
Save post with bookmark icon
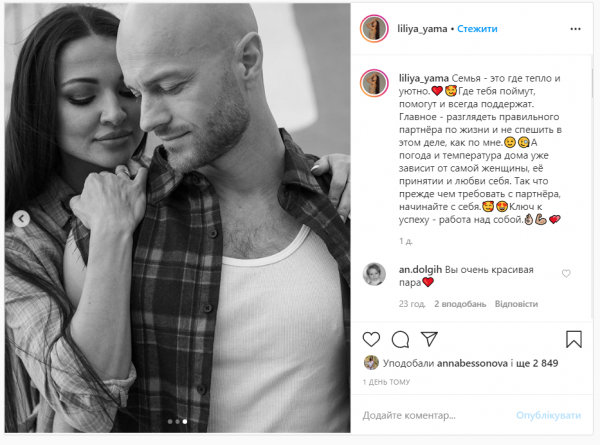[574, 339]
